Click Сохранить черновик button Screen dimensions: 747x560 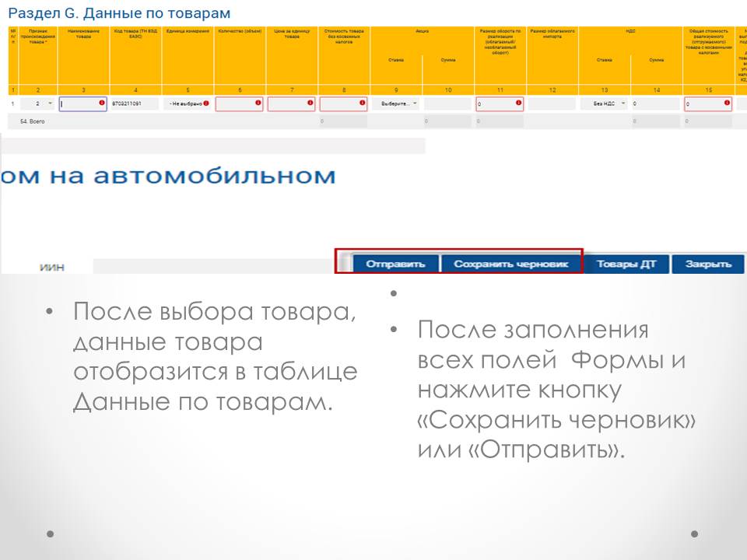pyautogui.click(x=510, y=264)
